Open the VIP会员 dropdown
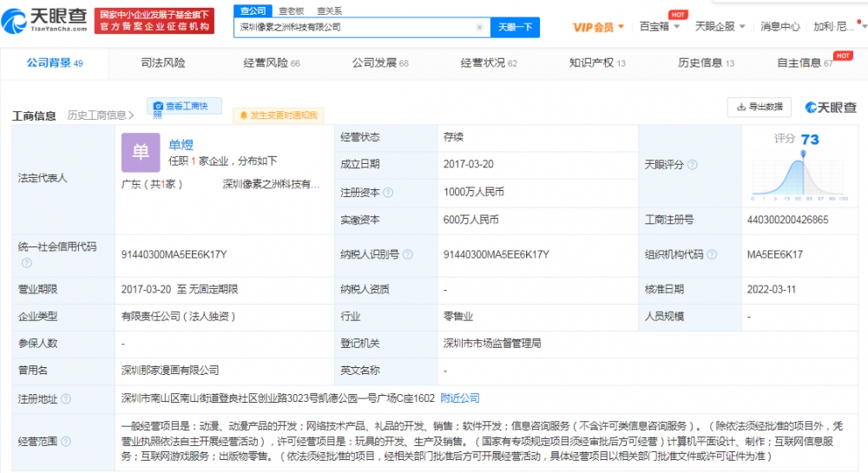868x473 pixels. [598, 27]
